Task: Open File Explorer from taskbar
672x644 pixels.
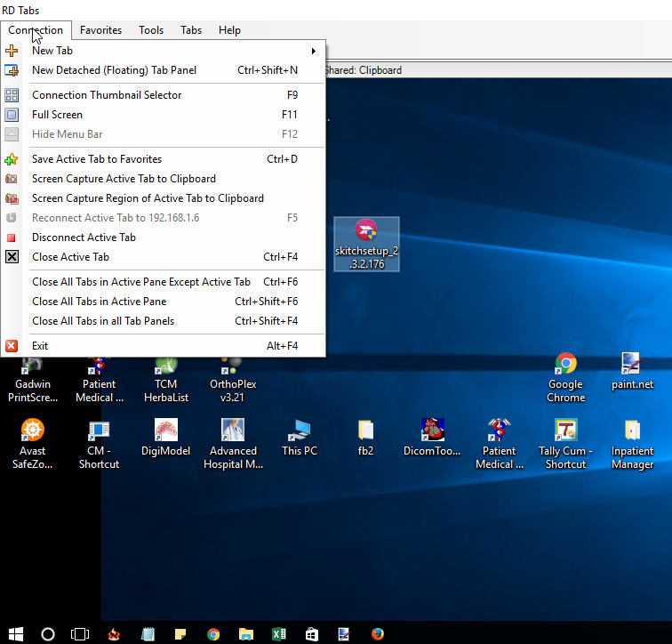Action: point(246,634)
